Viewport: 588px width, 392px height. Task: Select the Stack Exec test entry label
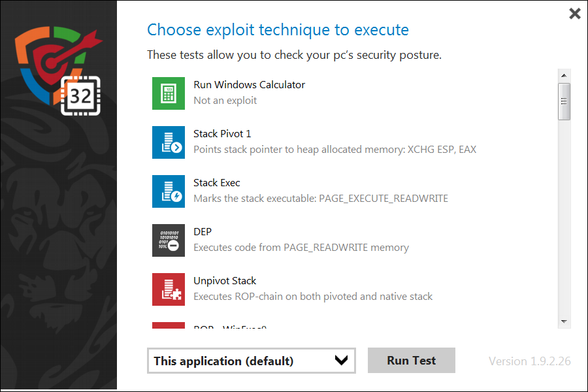pos(217,183)
